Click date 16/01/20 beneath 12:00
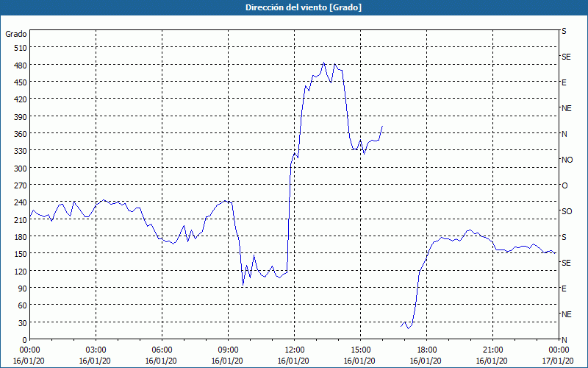588x368 pixels. [293, 361]
